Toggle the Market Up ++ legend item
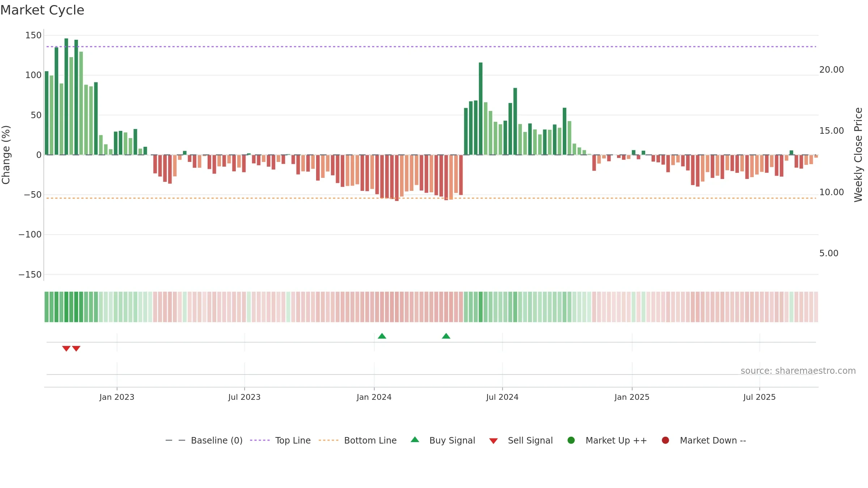868x488 pixels. [607, 440]
